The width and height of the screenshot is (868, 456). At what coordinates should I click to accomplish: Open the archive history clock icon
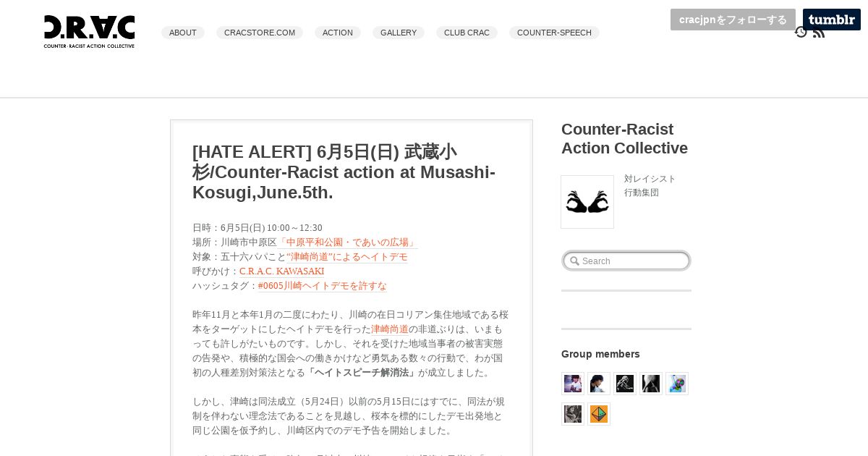tap(801, 32)
